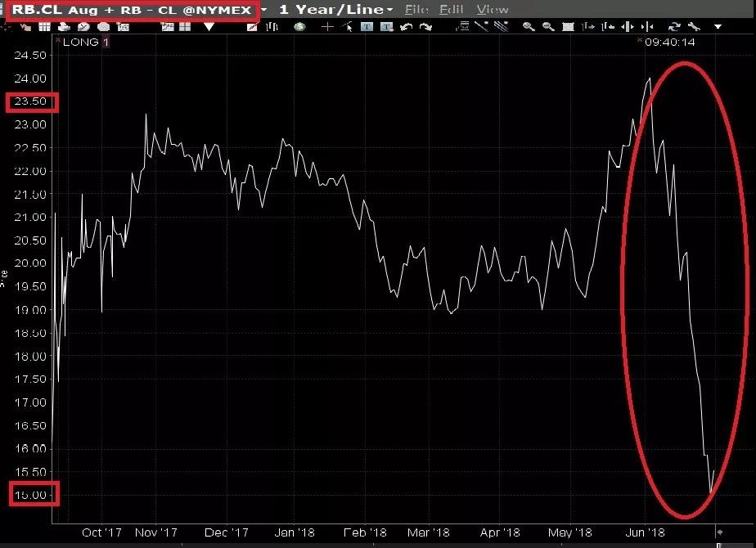Select the crosshair cursor tool
The image size is (756, 548).
click(327, 26)
